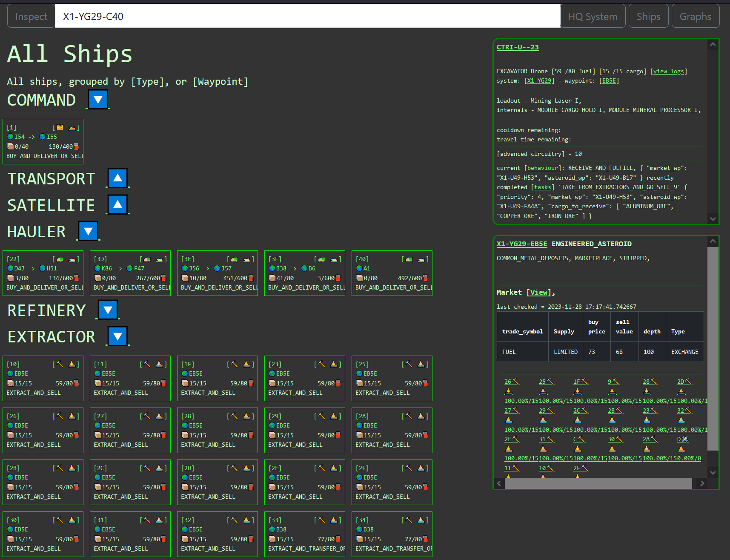Click the pickaxe icon on extractor [10]
The height and width of the screenshot is (560, 730).
point(59,364)
